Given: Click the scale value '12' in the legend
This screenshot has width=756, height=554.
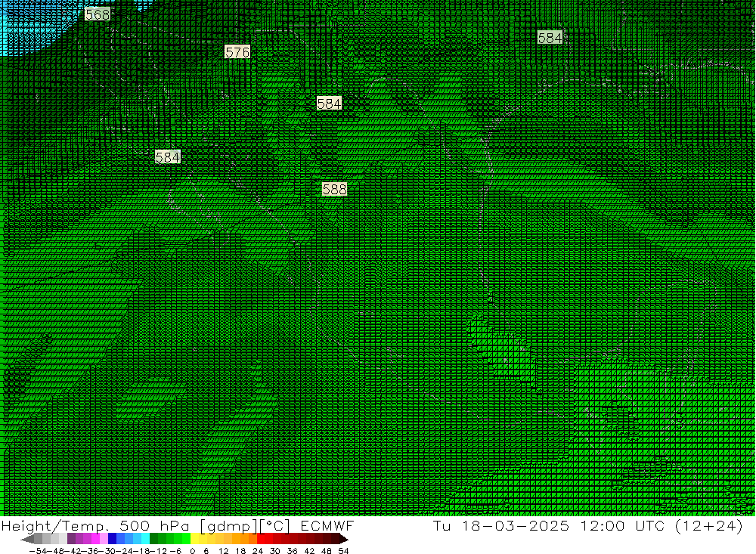Looking at the screenshot, I should (x=223, y=551).
